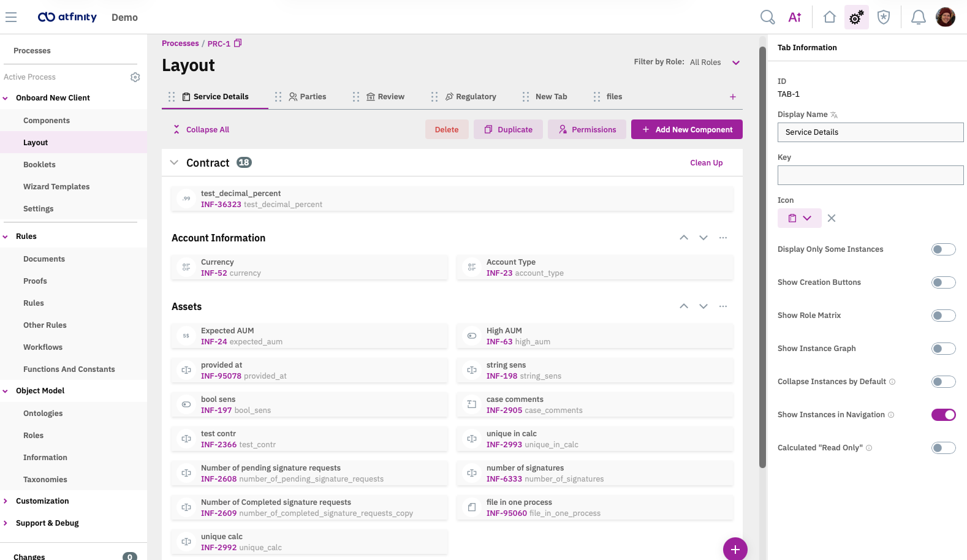This screenshot has height=560, width=967.
Task: Open the hamburger navigation menu
Action: pos(11,17)
